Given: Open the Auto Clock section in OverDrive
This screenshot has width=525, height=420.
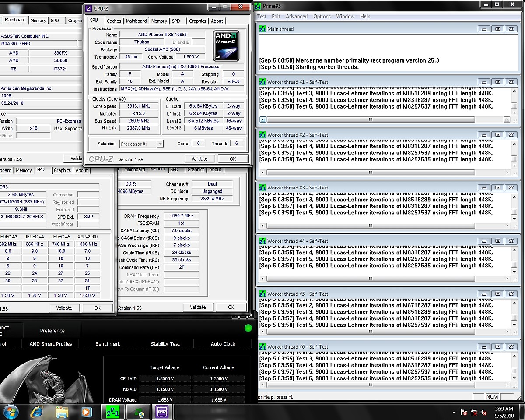Looking at the screenshot, I should click(x=223, y=344).
